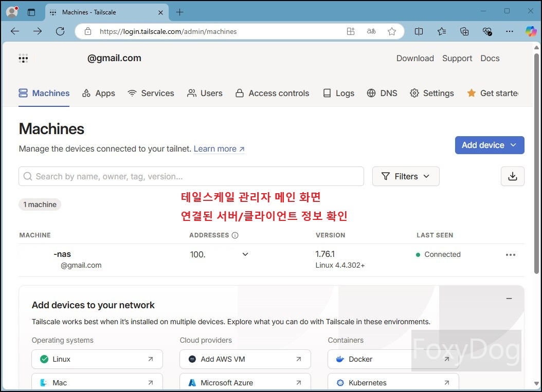This screenshot has height=392, width=542.
Task: Open the app available grid icon in address bar
Action: [x=351, y=31]
